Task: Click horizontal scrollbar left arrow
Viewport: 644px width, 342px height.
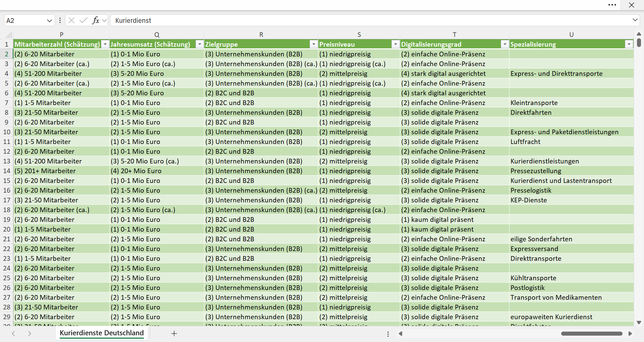Action: click(x=400, y=334)
